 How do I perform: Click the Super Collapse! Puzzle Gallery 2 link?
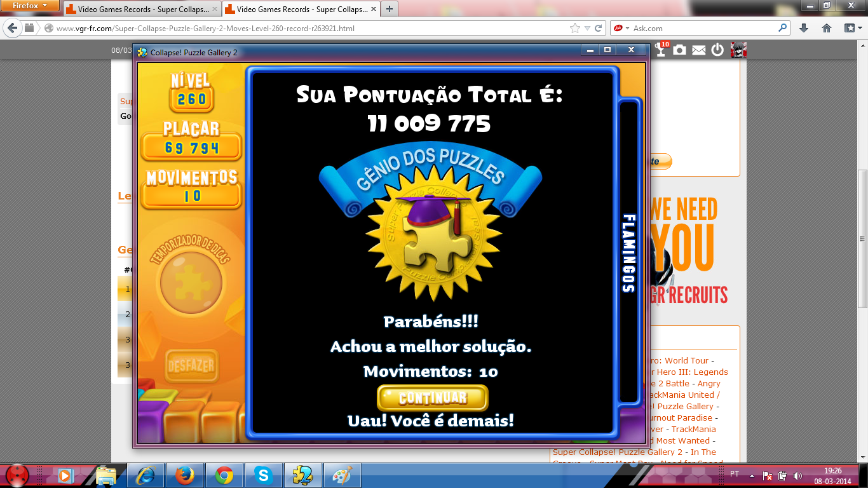pyautogui.click(x=618, y=452)
